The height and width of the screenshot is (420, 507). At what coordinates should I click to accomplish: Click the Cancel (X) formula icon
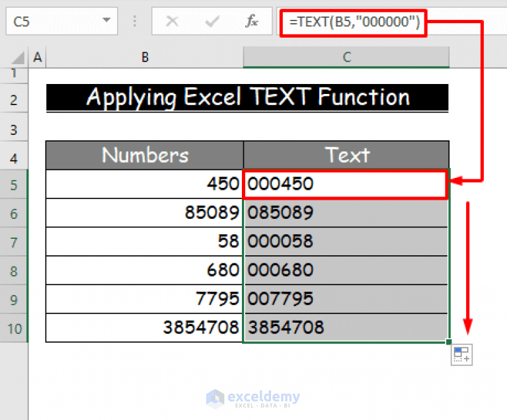[172, 22]
